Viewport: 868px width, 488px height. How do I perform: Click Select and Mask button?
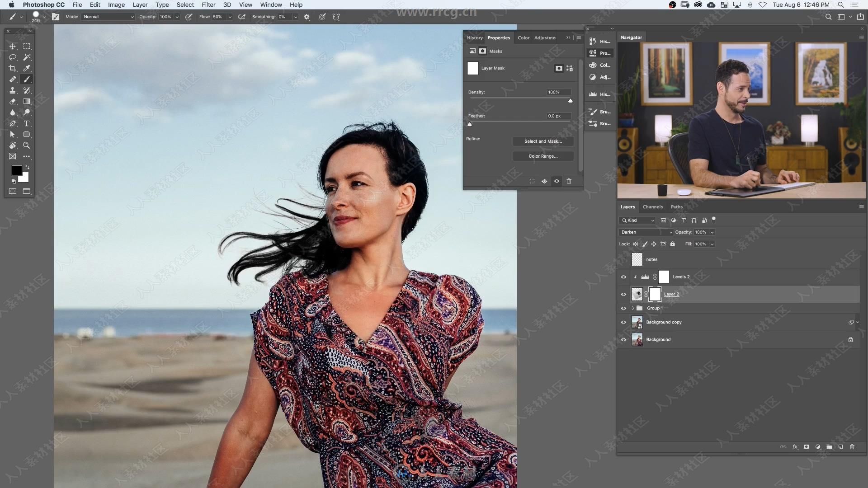(543, 141)
